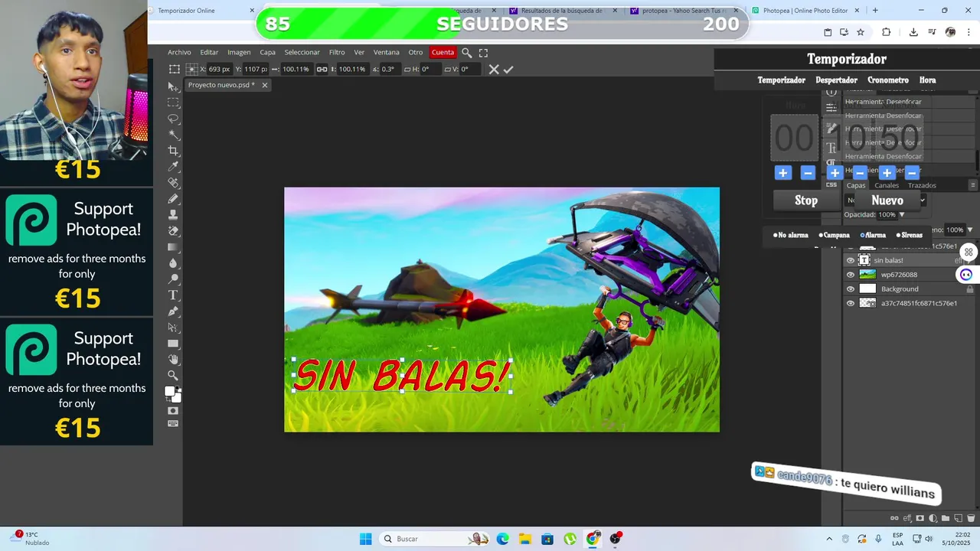980x551 pixels.
Task: Open the Filtro menu
Action: (x=337, y=53)
